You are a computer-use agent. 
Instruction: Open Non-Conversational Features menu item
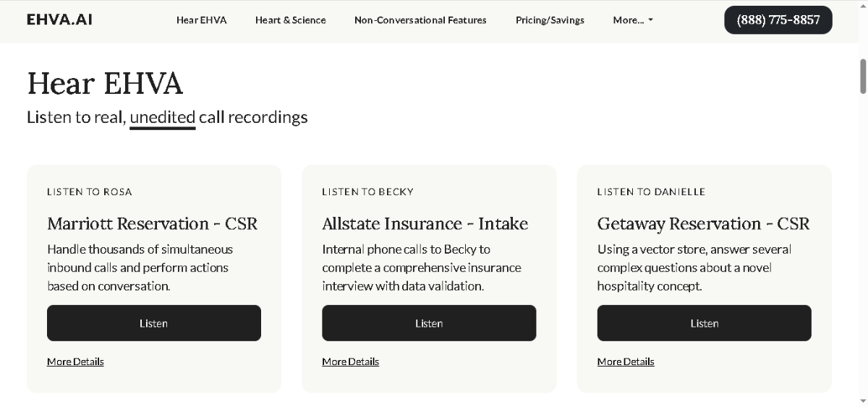(x=420, y=20)
